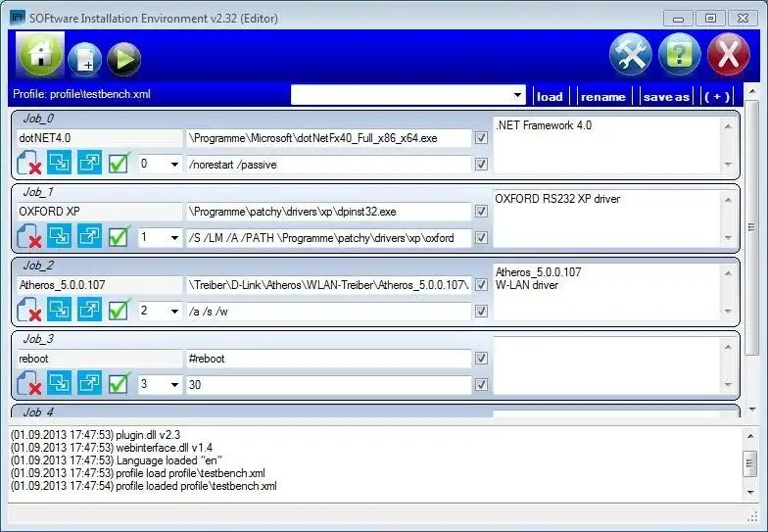Screen dimensions: 768x532
Task: Click job list scrollbar down arrow
Action: pyautogui.click(x=752, y=410)
